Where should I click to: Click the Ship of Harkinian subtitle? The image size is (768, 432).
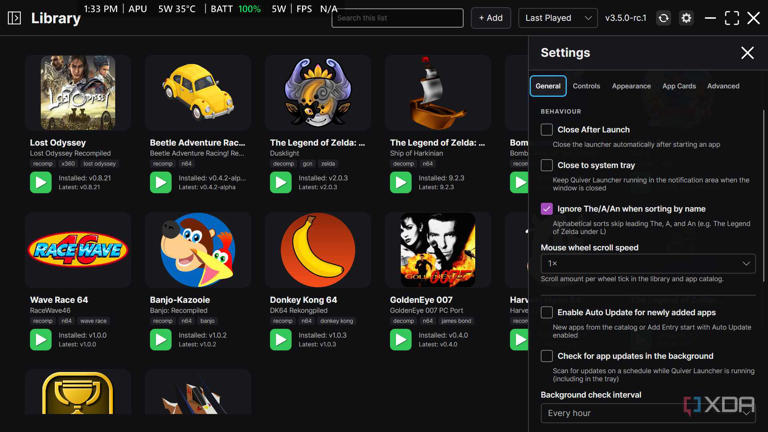(x=416, y=153)
